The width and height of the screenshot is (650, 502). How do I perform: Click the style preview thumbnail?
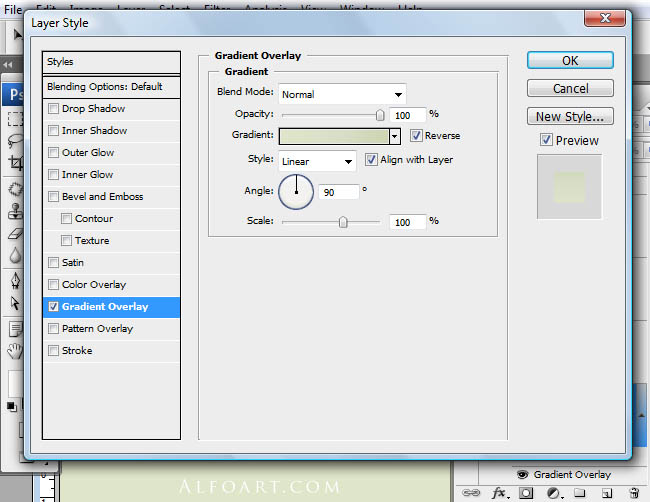click(569, 187)
